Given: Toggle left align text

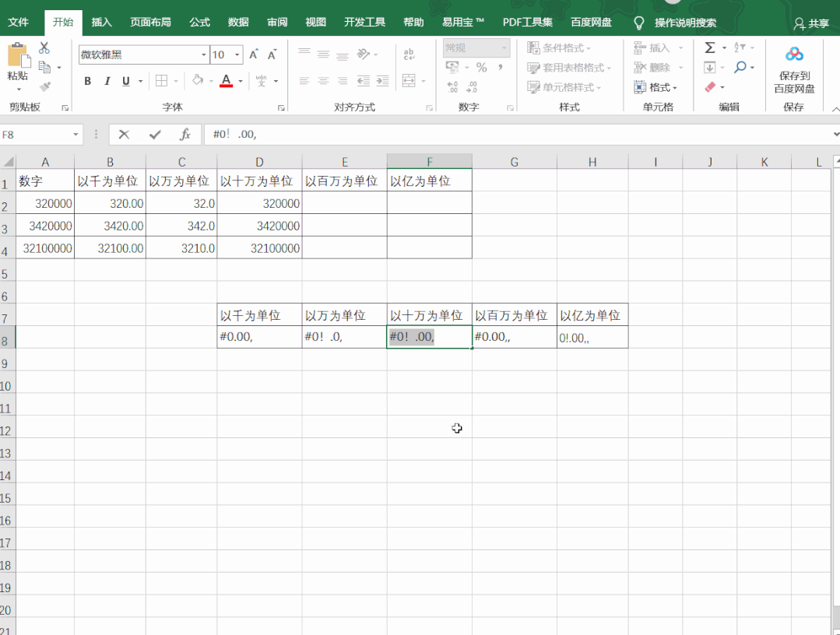Looking at the screenshot, I should click(304, 81).
